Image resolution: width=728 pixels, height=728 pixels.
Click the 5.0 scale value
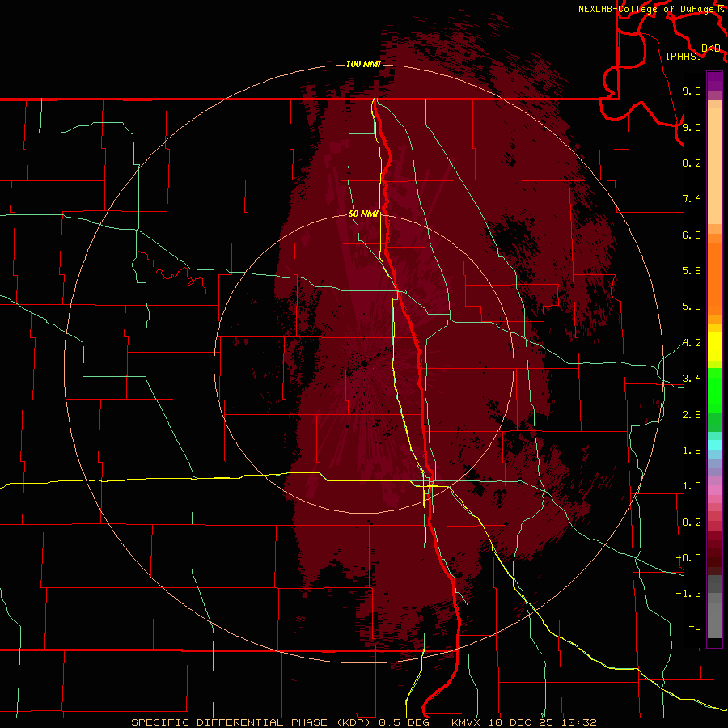tap(692, 307)
